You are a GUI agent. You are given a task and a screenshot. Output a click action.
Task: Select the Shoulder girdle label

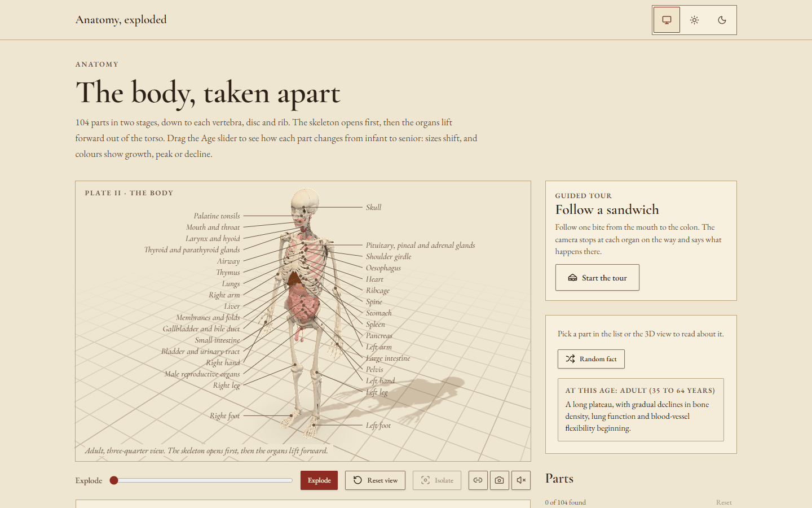pyautogui.click(x=389, y=257)
